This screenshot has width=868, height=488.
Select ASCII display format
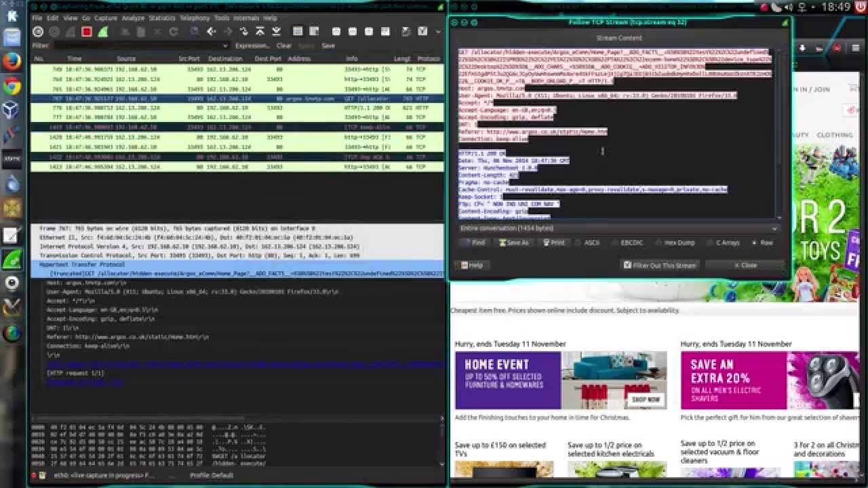click(x=587, y=243)
